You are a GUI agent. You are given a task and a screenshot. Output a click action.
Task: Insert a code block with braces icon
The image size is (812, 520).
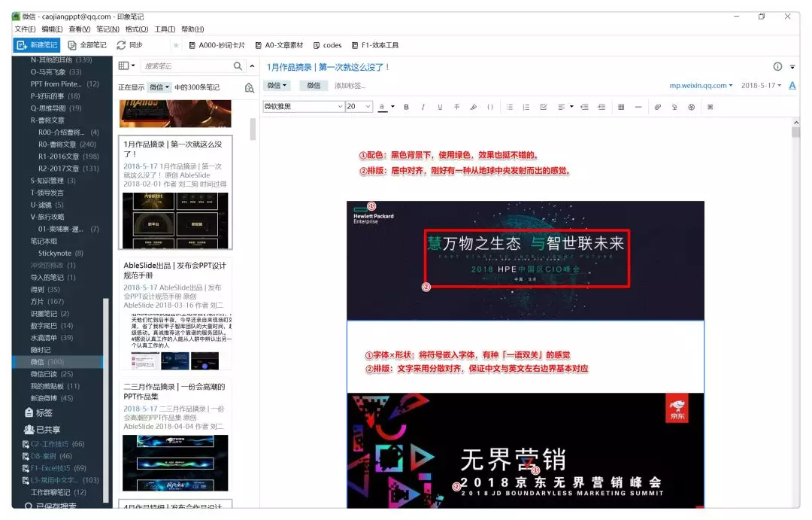(490, 107)
